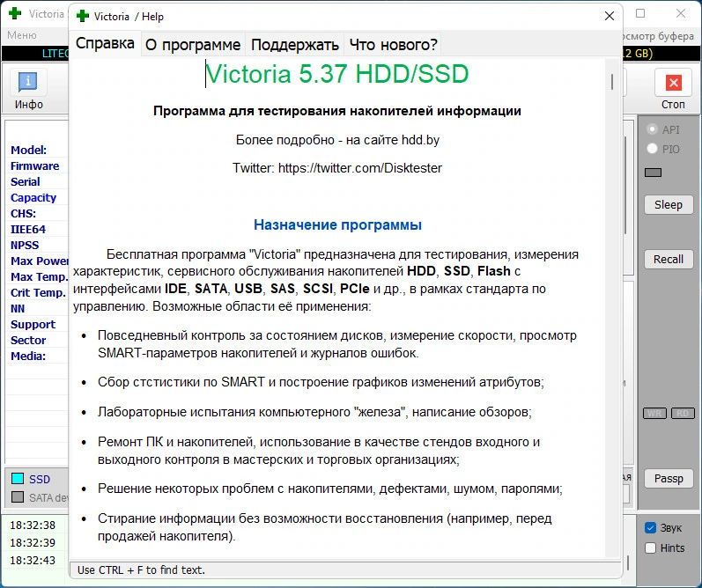Select the Max Temp. row label

(x=39, y=276)
